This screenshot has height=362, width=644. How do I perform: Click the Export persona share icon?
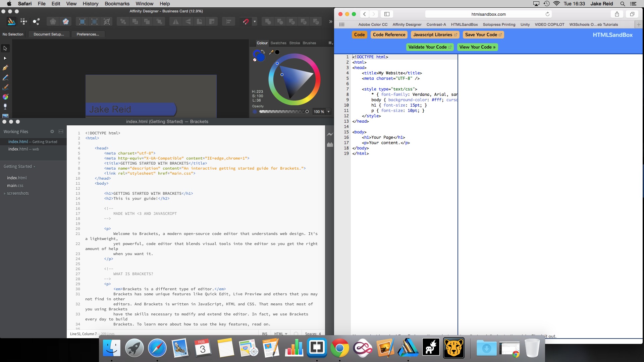tap(36, 22)
